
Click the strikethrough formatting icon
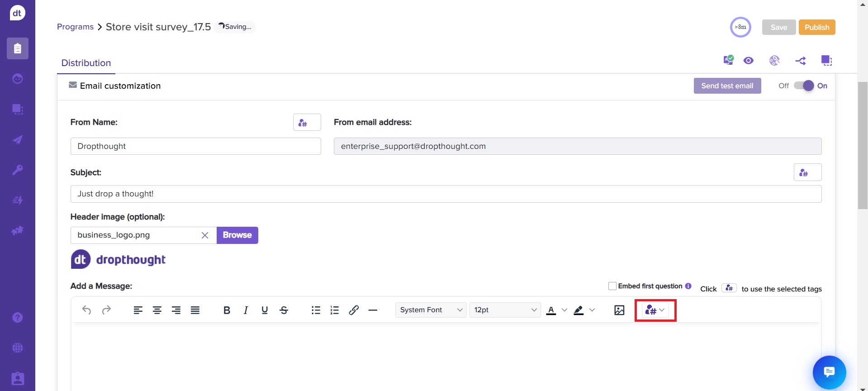(284, 310)
